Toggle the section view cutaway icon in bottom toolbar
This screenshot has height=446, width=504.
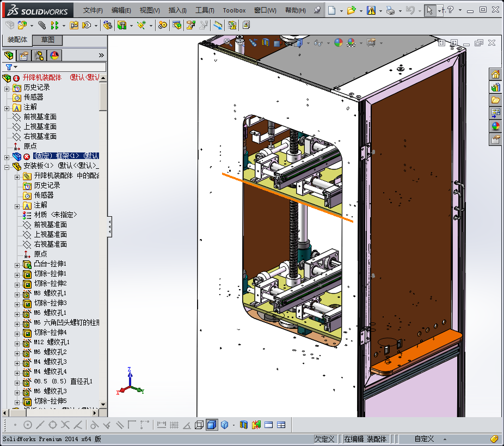pos(244,425)
